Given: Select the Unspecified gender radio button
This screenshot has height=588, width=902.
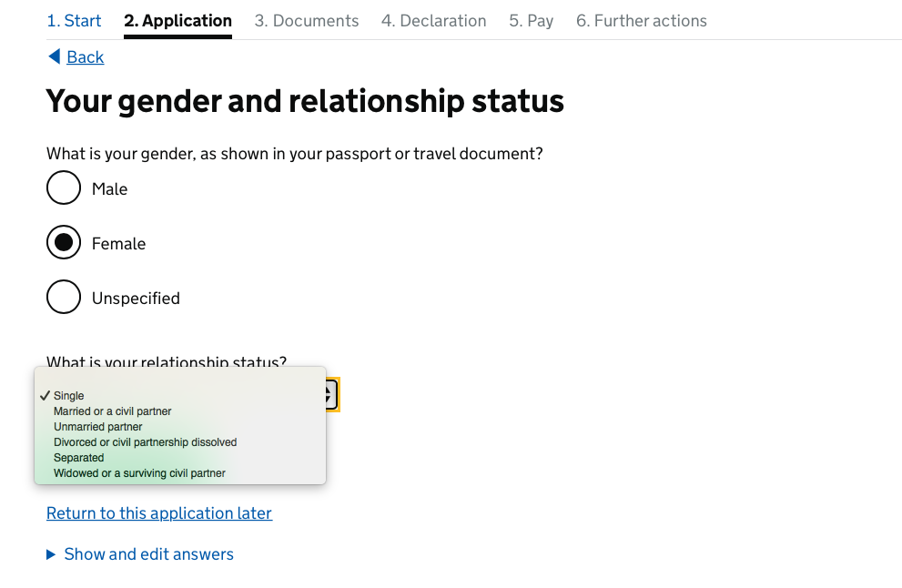Looking at the screenshot, I should [x=64, y=297].
